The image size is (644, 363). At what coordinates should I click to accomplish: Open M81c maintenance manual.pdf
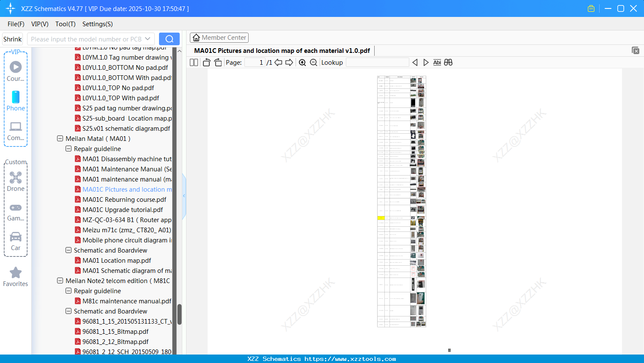point(123,301)
